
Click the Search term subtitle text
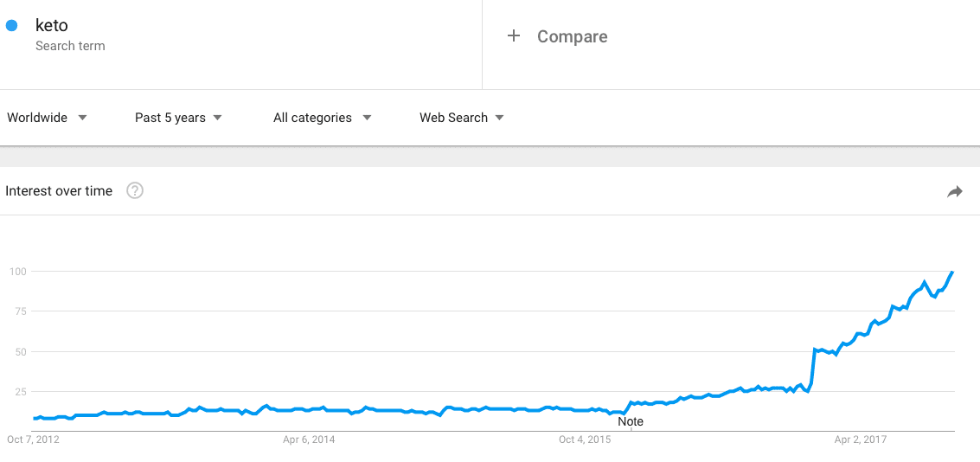pos(70,46)
